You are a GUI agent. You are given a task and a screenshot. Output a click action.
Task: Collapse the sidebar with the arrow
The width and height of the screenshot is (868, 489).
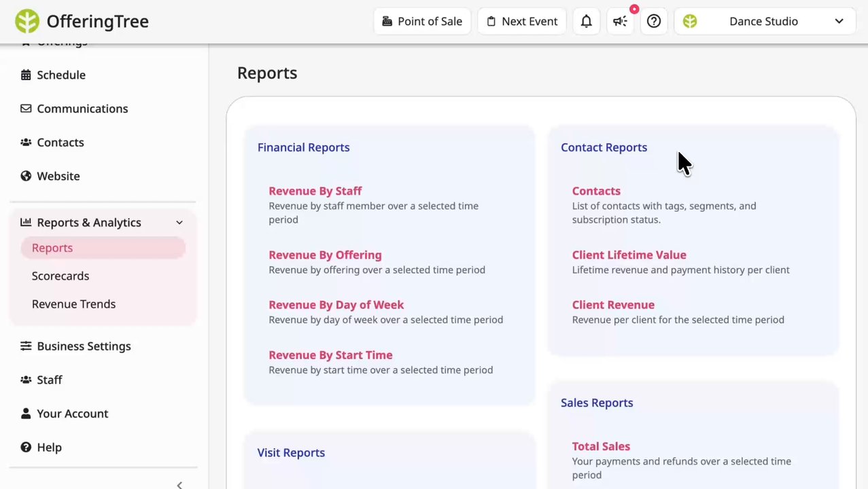pos(179,485)
